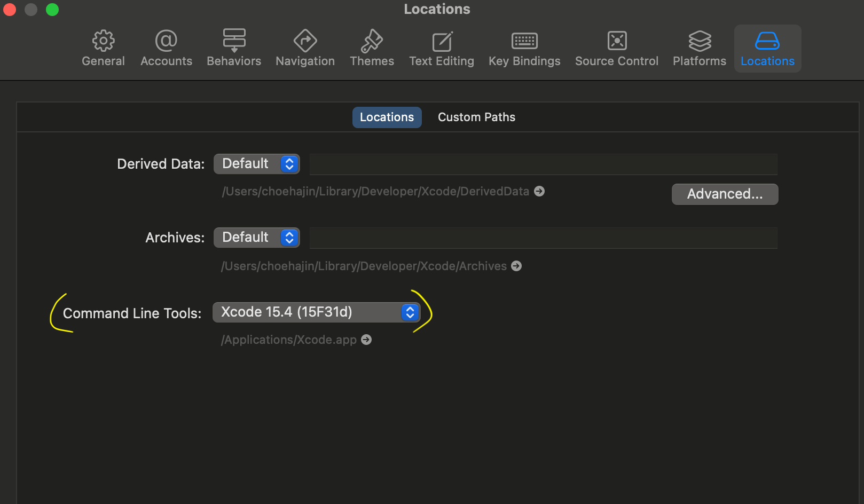Open the Accounts settings pane
864x504 pixels.
[166, 49]
